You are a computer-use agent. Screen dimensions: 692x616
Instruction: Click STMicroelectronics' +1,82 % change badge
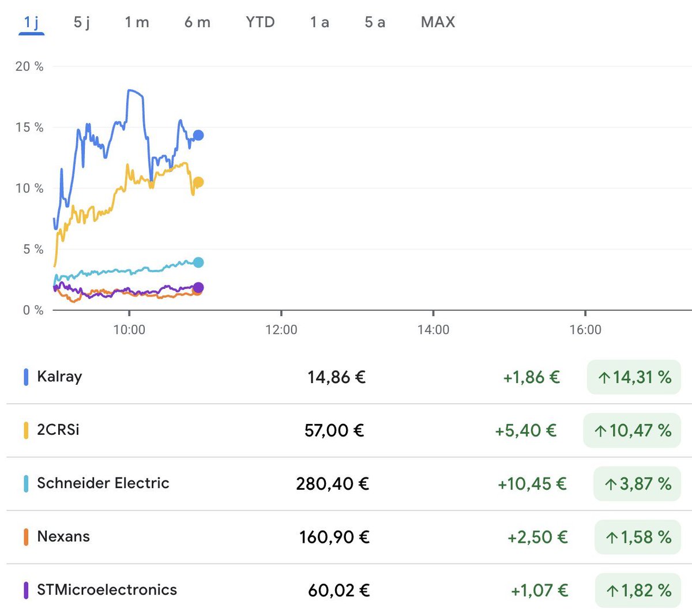[638, 590]
